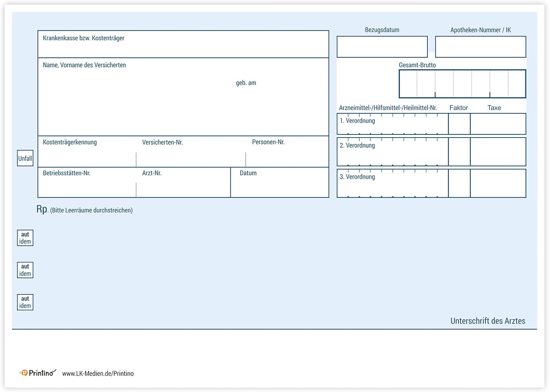Click the Faktor column header
Screen dimensions: 549x392
point(459,108)
